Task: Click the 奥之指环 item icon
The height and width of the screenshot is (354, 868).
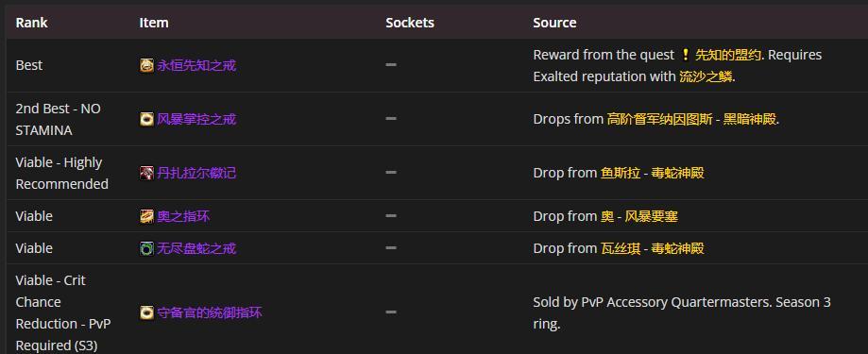Action: (146, 216)
